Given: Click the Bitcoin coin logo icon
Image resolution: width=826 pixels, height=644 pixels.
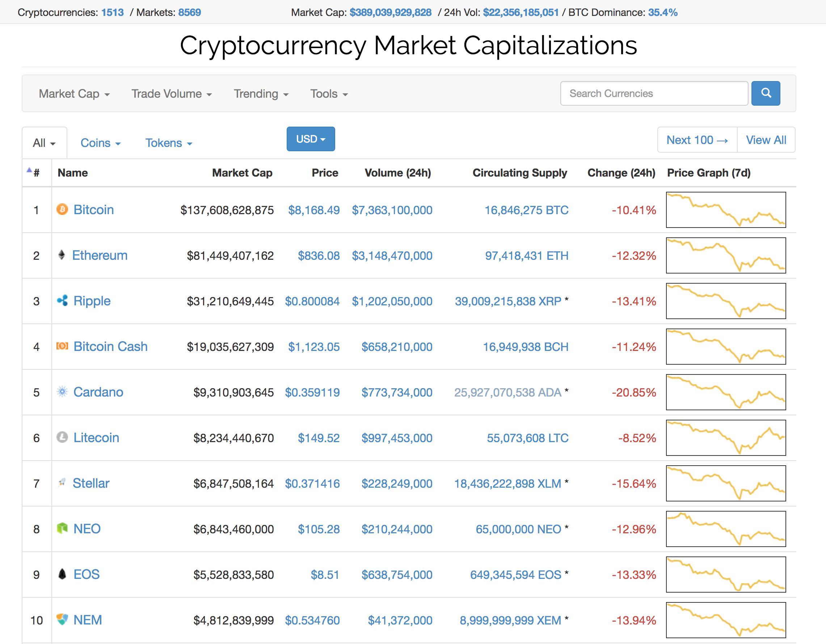Looking at the screenshot, I should 62,209.
